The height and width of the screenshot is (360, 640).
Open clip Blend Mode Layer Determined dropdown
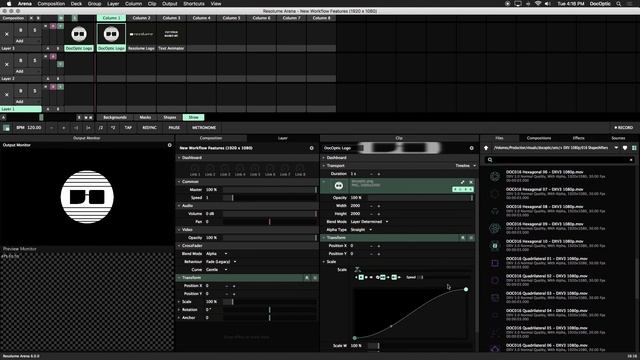tap(369, 222)
